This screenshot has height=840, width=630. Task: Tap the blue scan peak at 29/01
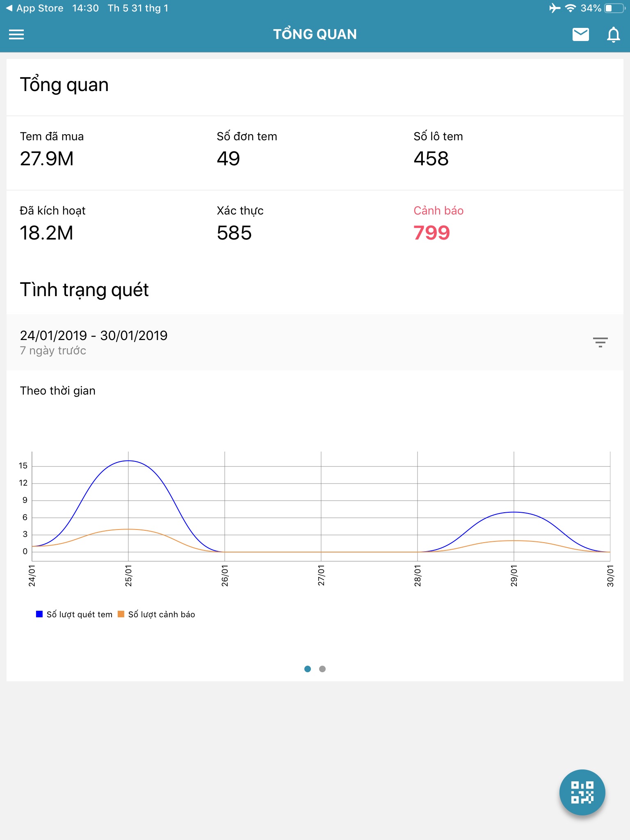tap(514, 512)
